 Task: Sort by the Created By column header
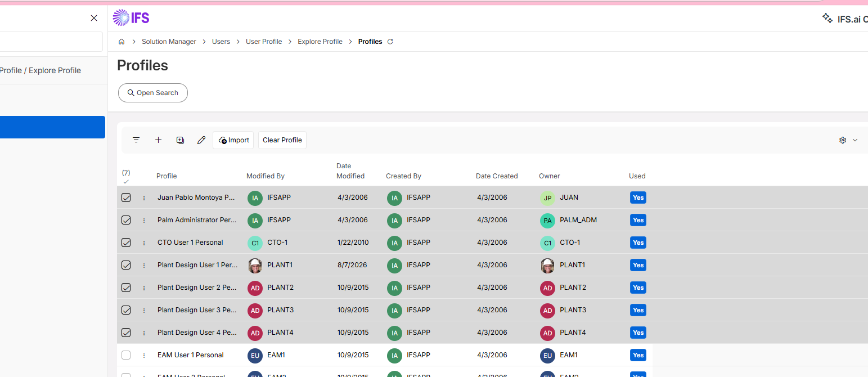(x=403, y=176)
